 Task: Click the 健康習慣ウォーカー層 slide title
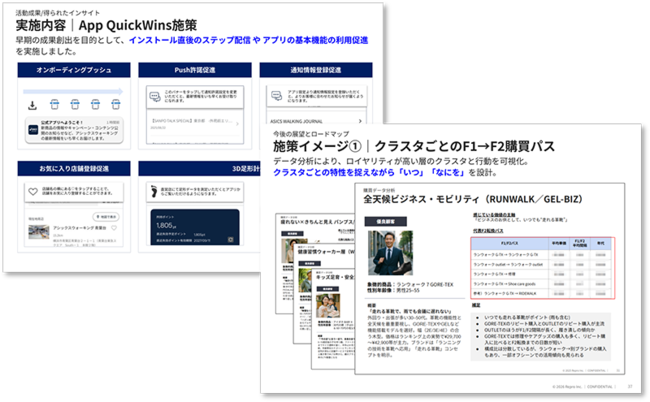(x=326, y=252)
